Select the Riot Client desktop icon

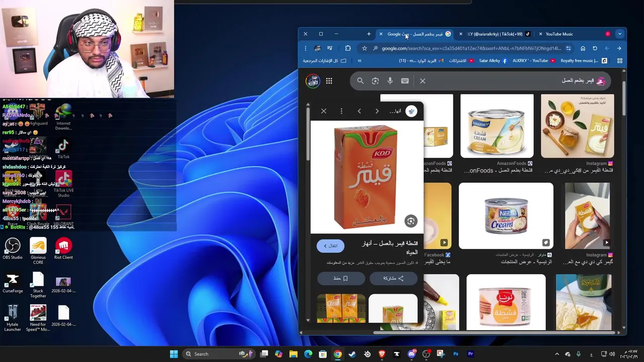coord(63,249)
